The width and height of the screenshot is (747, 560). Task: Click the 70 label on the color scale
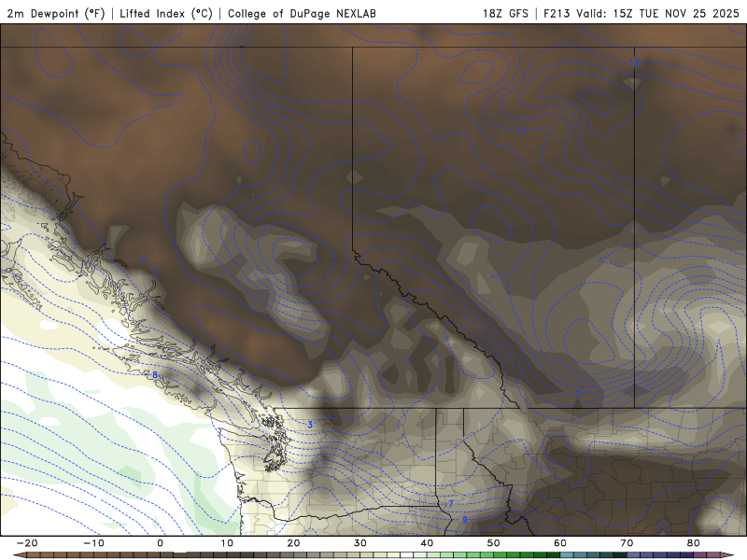point(627,543)
